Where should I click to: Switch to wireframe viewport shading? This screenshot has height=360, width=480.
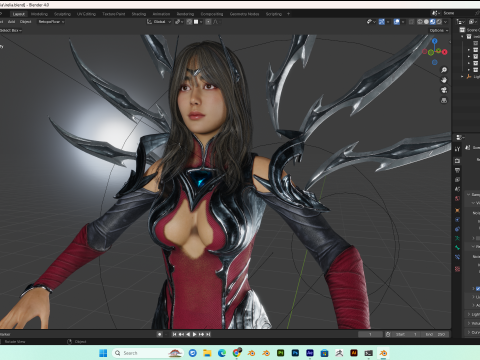pos(420,22)
